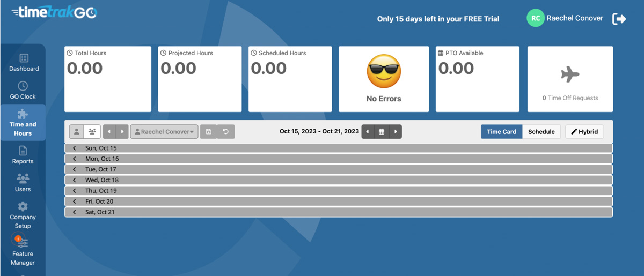Viewport: 644px width, 276px height.
Task: Go to next employee arrow
Action: click(x=122, y=131)
